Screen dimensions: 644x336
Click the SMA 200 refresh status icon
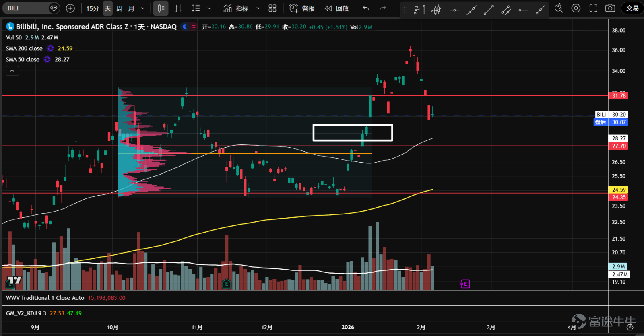point(50,48)
